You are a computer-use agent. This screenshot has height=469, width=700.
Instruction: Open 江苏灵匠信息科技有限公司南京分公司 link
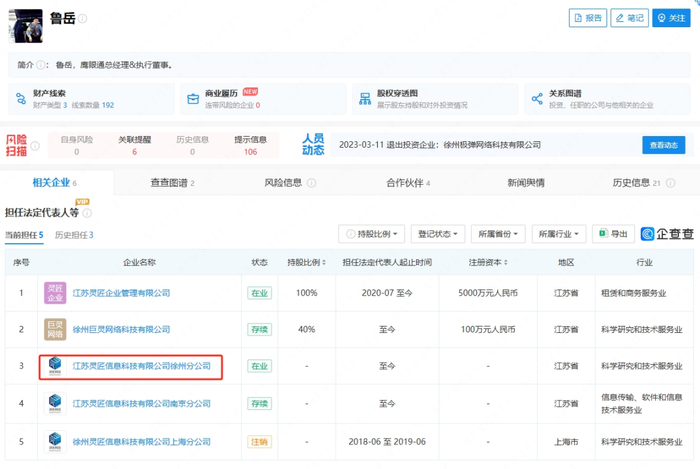[x=142, y=403]
